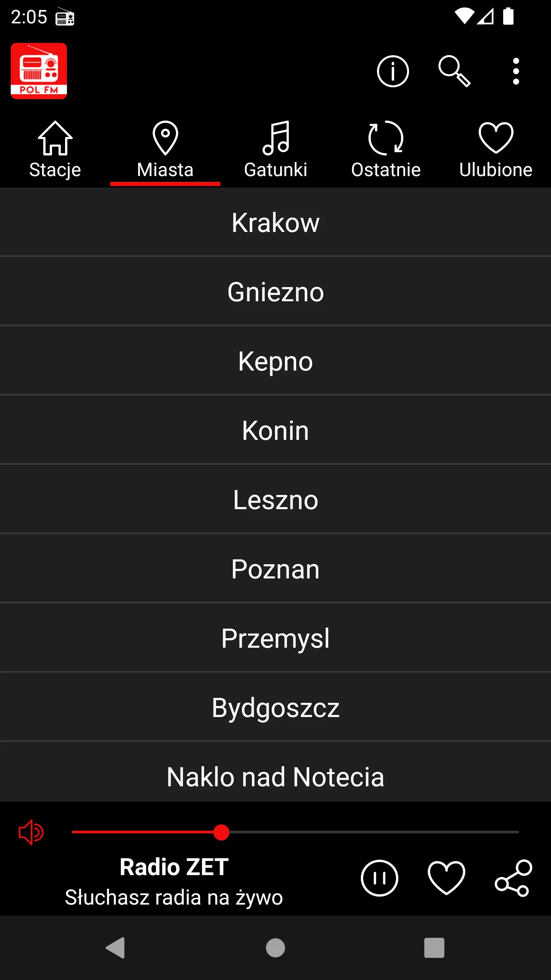Open the Ulubione favorites tab
The height and width of the screenshot is (980, 551).
pos(496,150)
